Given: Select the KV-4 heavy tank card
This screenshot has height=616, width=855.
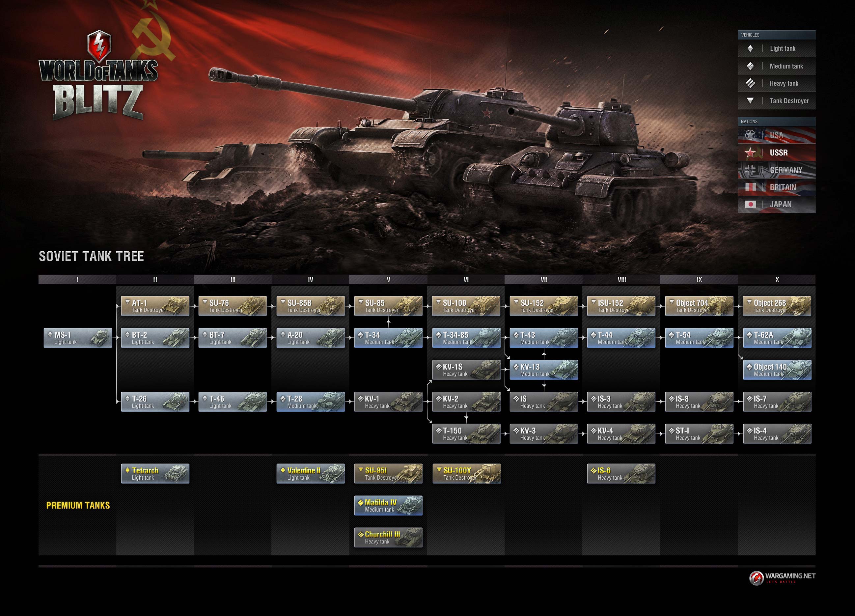Looking at the screenshot, I should coord(621,434).
